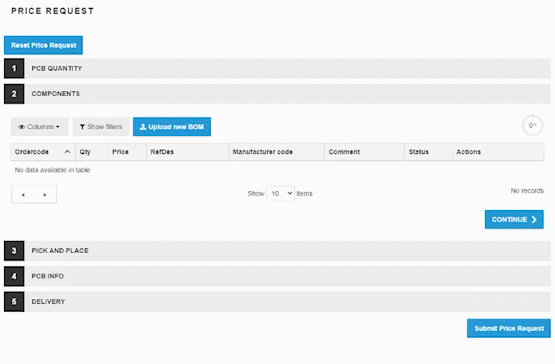This screenshot has height=364, width=555.
Task: Sort by Manufacturer code column
Action: 276,152
